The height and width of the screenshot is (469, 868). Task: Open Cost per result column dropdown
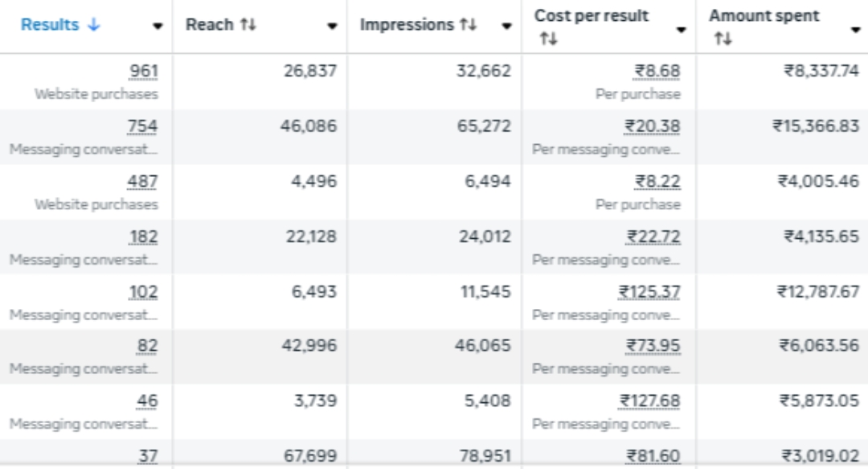click(x=681, y=30)
